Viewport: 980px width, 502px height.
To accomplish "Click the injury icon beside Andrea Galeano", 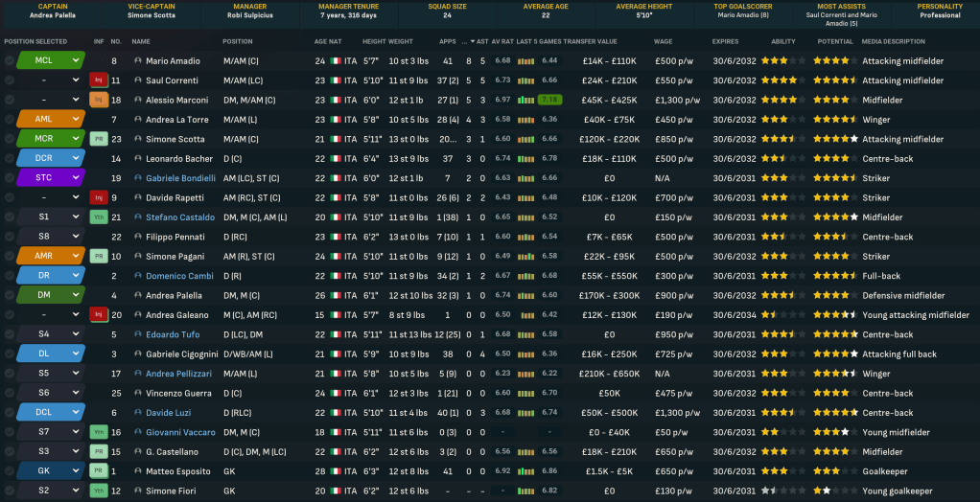I will coord(98,315).
